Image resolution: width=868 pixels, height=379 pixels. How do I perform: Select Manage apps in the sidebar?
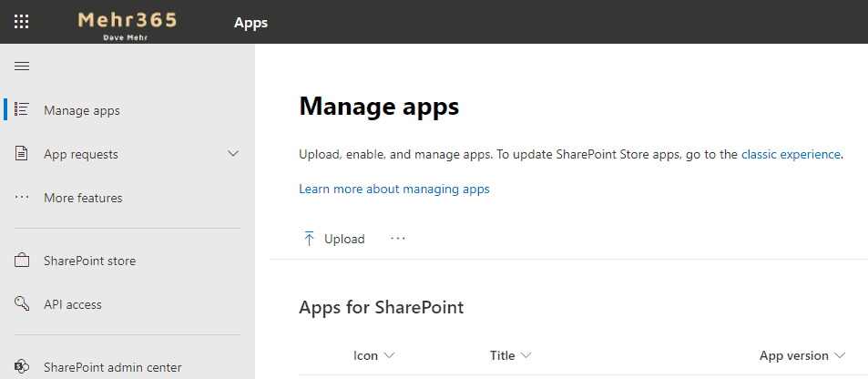(x=82, y=110)
